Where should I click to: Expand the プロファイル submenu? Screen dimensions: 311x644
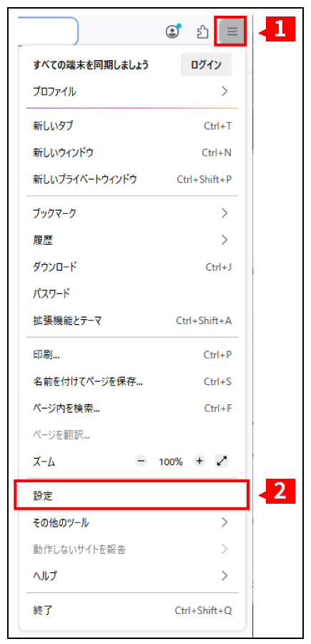[132, 92]
